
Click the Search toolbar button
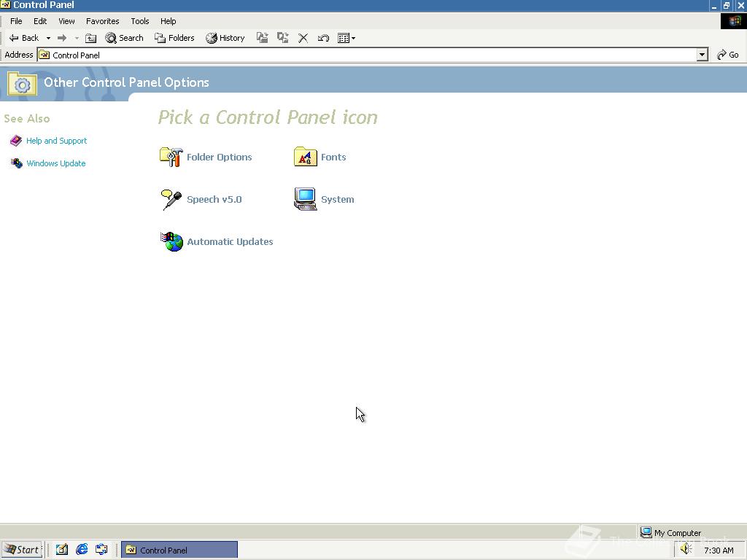coord(124,38)
